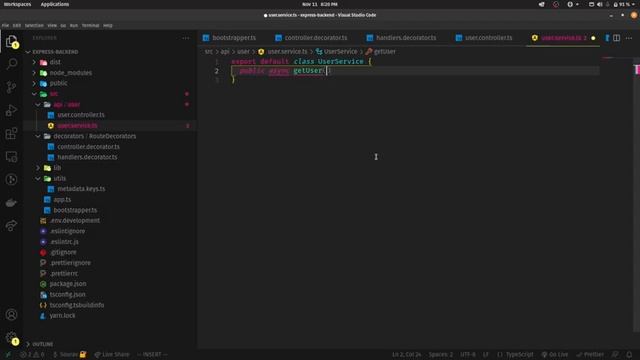Click the UserService breadcrumb item
The width and height of the screenshot is (640, 360).
[x=337, y=51]
